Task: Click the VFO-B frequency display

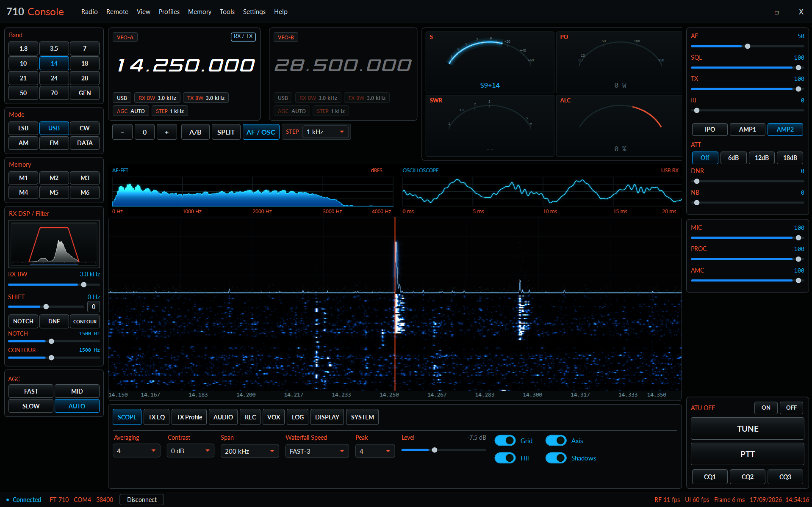Action: tap(343, 65)
